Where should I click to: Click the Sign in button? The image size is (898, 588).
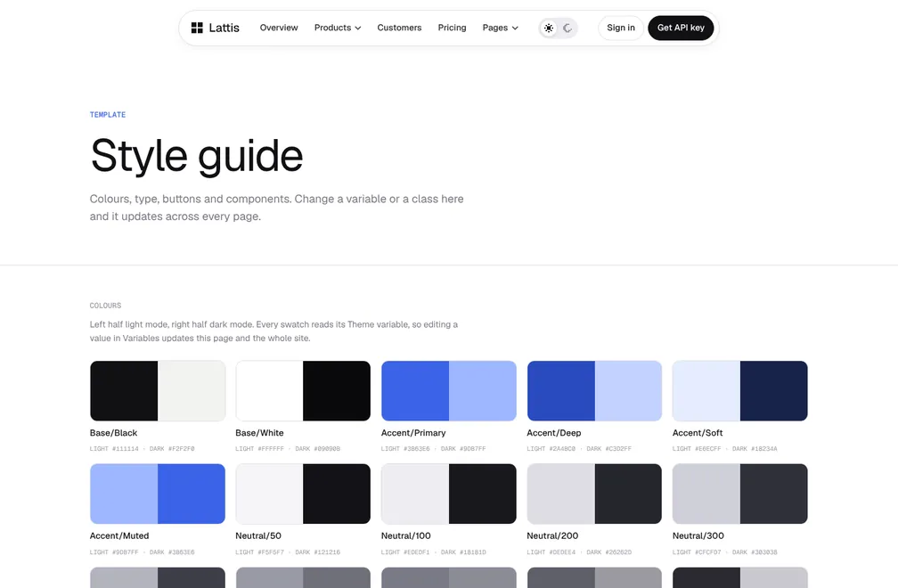pos(621,28)
